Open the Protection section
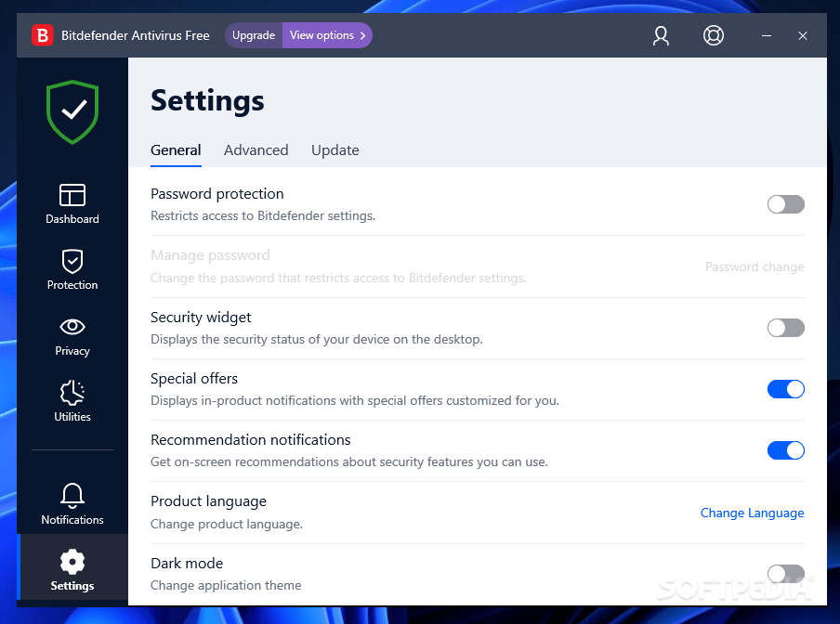This screenshot has width=840, height=624. click(72, 270)
